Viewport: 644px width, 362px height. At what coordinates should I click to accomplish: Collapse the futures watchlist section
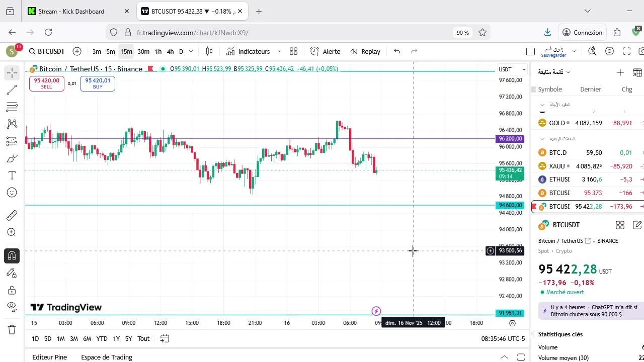(x=542, y=105)
